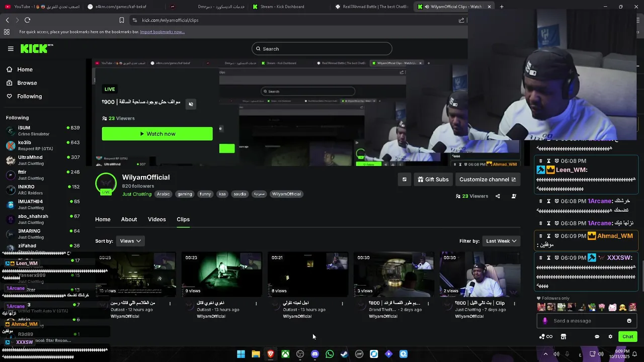Screen dimensions: 644x362
Task: Unmute the stream preview
Action: [191, 104]
